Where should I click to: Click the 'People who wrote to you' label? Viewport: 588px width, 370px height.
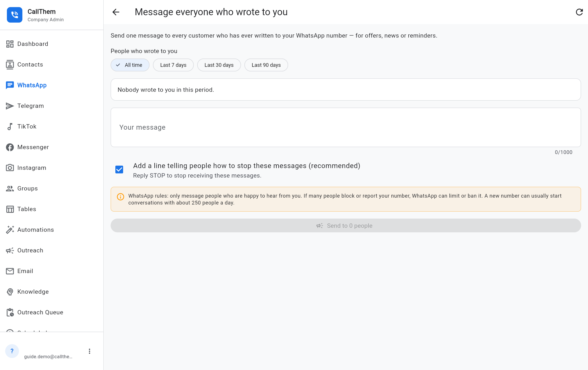tap(144, 51)
